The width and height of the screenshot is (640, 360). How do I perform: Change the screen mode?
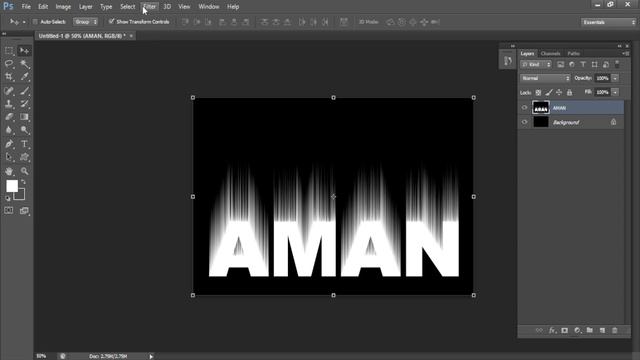pyautogui.click(x=24, y=211)
